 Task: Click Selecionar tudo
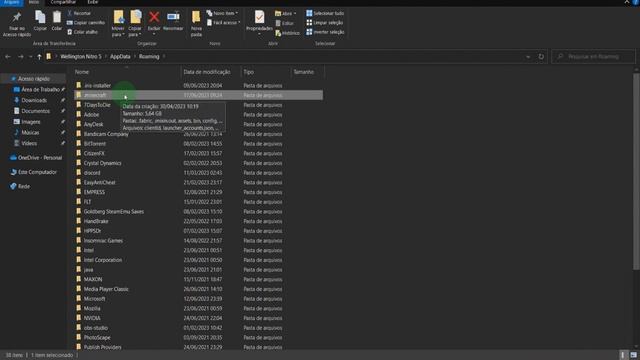pos(325,13)
